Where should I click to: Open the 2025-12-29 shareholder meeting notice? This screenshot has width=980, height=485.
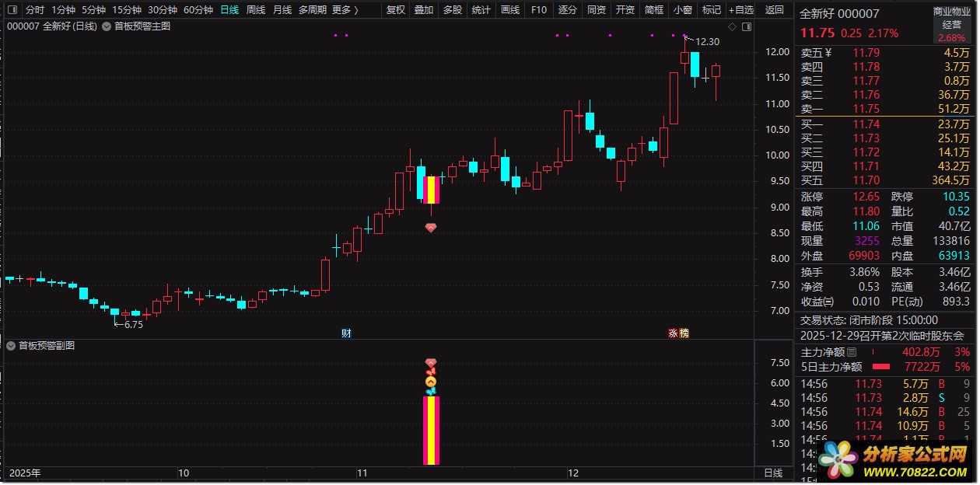click(882, 336)
